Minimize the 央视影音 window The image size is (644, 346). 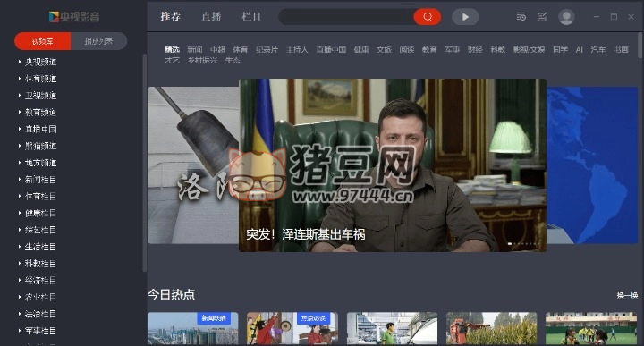tap(597, 17)
